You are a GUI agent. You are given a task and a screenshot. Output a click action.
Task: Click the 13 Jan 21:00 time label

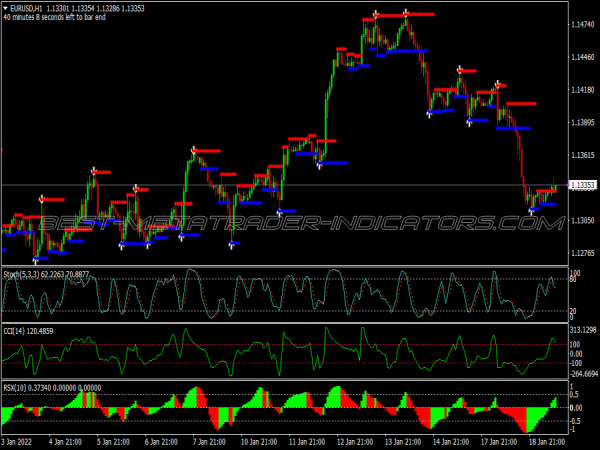[x=403, y=442]
